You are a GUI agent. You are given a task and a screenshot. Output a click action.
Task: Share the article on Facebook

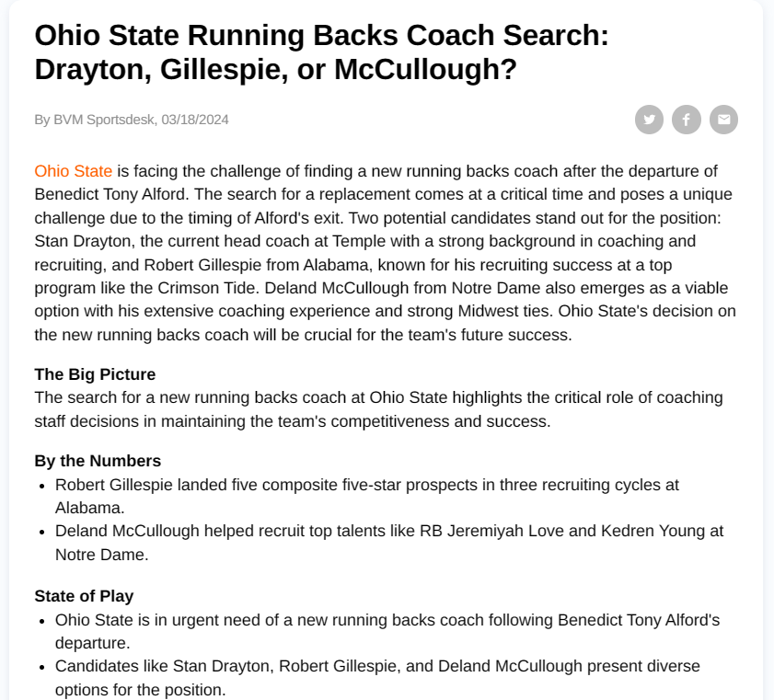(x=687, y=120)
